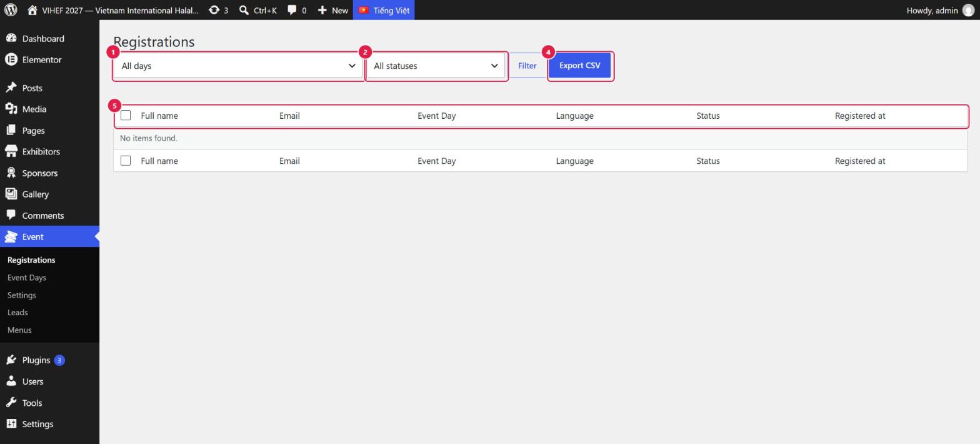
Task: Click the top Registered at column header
Action: click(860, 116)
